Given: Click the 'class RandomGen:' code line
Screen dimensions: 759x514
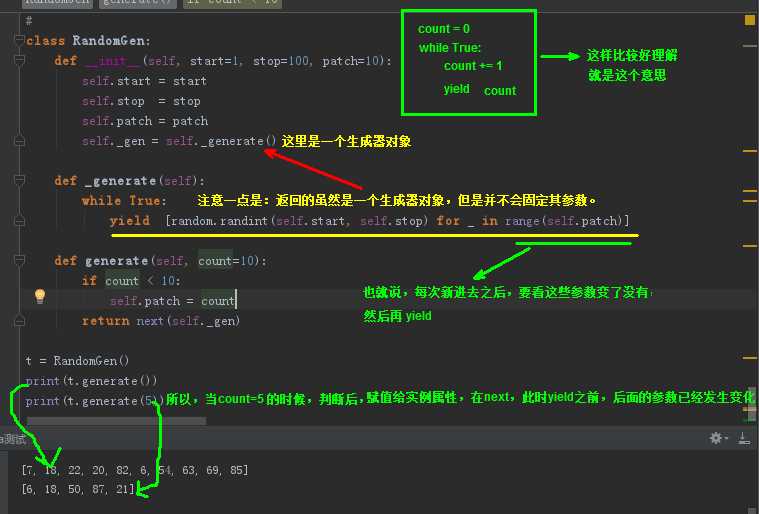Looking at the screenshot, I should click(x=88, y=41).
